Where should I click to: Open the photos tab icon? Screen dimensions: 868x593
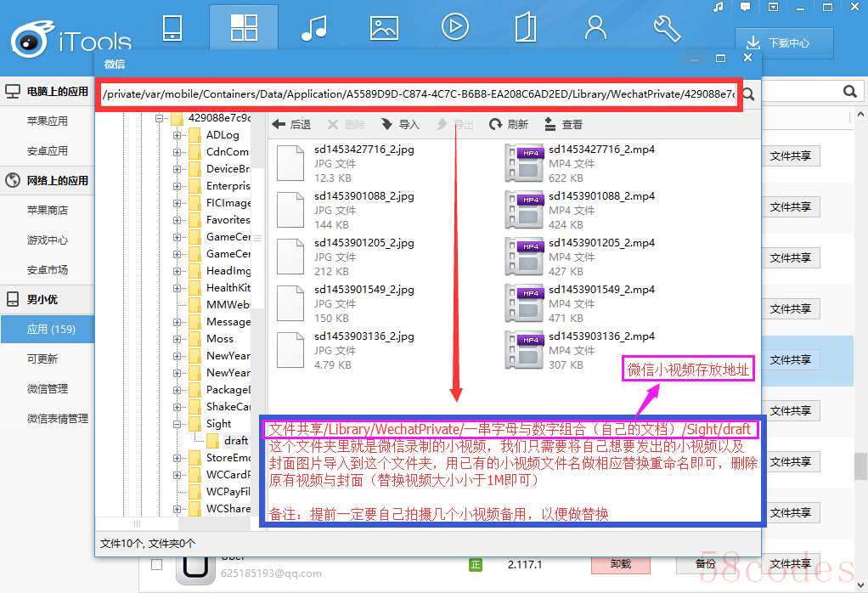[x=384, y=28]
